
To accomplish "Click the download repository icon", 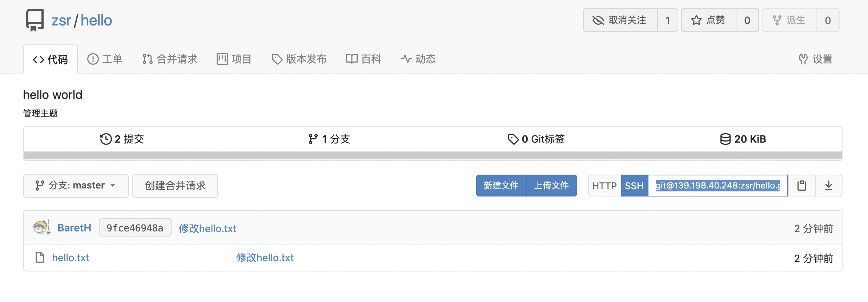I will pos(829,186).
